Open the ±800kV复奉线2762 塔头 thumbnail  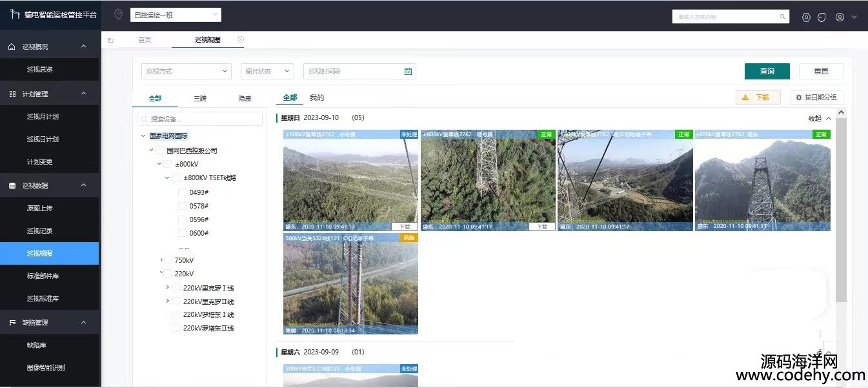coord(763,180)
